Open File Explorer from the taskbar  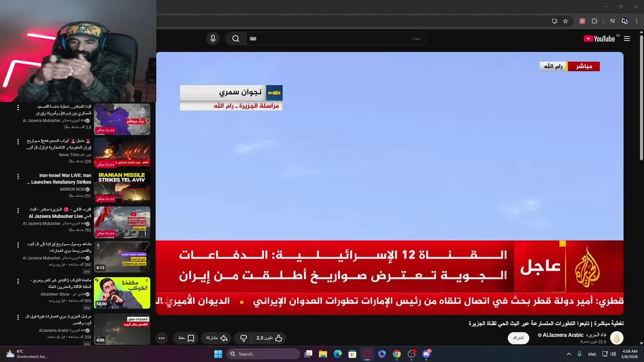click(323, 354)
